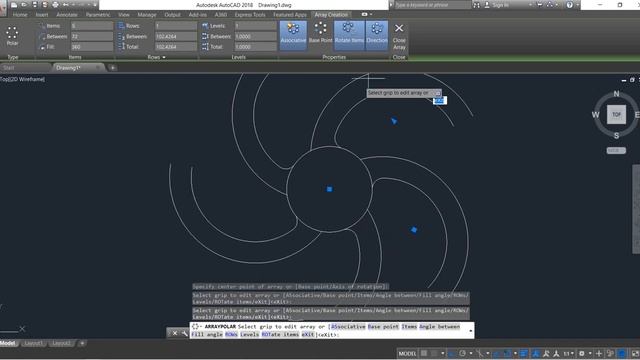This screenshot has height=360, width=640.
Task: Switch to the Layout2 tab
Action: click(x=62, y=343)
